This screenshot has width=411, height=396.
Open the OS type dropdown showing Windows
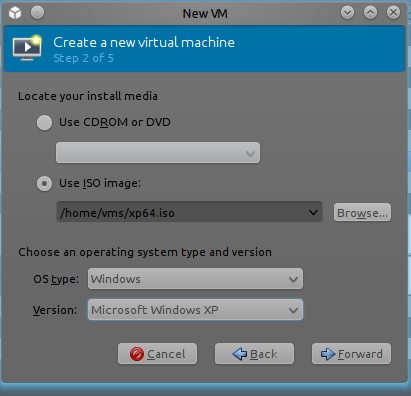pyautogui.click(x=195, y=279)
